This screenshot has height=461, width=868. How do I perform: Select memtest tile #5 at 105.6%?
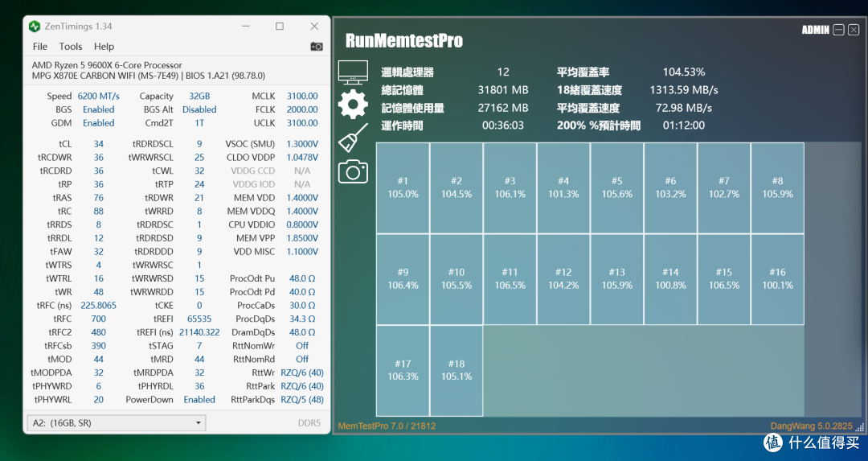[x=617, y=187]
